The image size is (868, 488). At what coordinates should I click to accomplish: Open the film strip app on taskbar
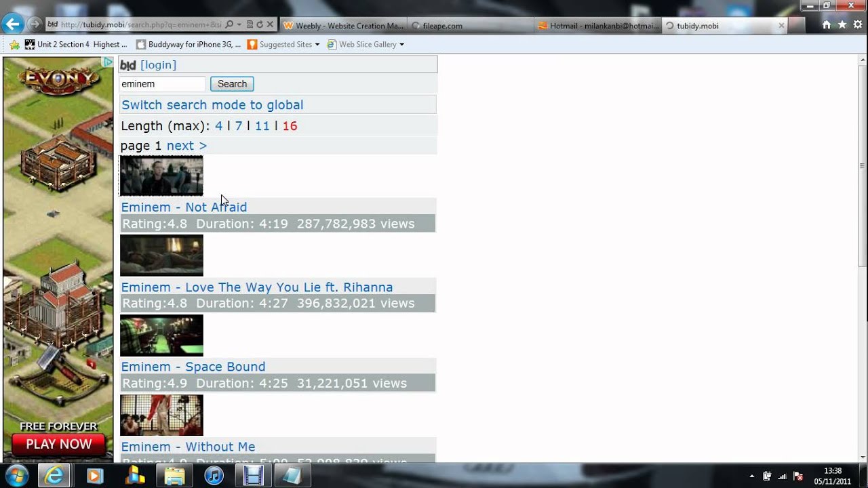pos(254,476)
